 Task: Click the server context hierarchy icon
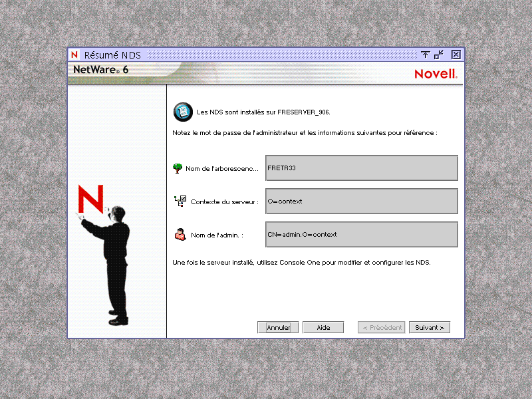coord(180,201)
